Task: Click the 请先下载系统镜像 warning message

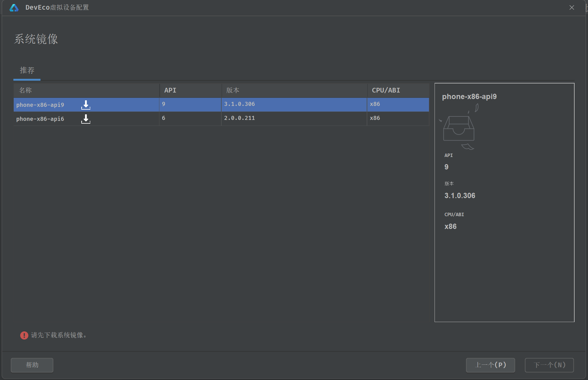Action: click(x=59, y=335)
